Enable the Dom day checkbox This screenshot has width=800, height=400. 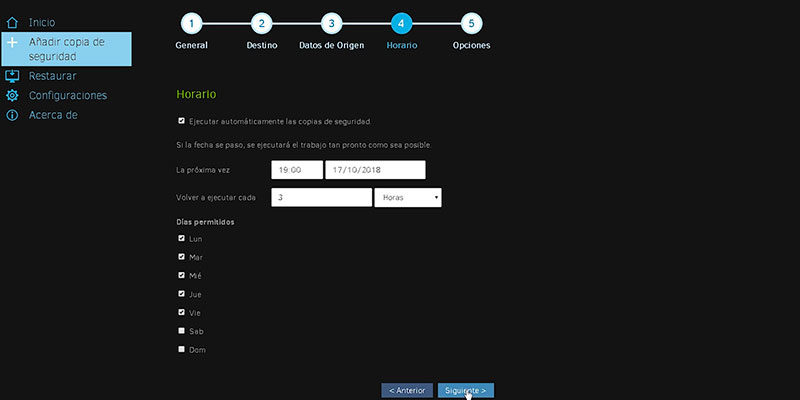point(181,349)
